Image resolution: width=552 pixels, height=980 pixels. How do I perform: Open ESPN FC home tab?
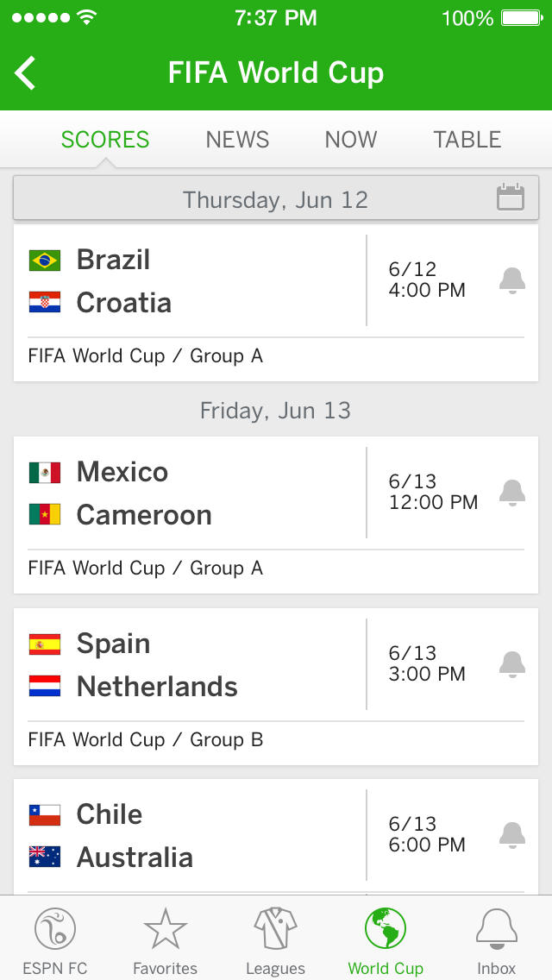tap(55, 942)
